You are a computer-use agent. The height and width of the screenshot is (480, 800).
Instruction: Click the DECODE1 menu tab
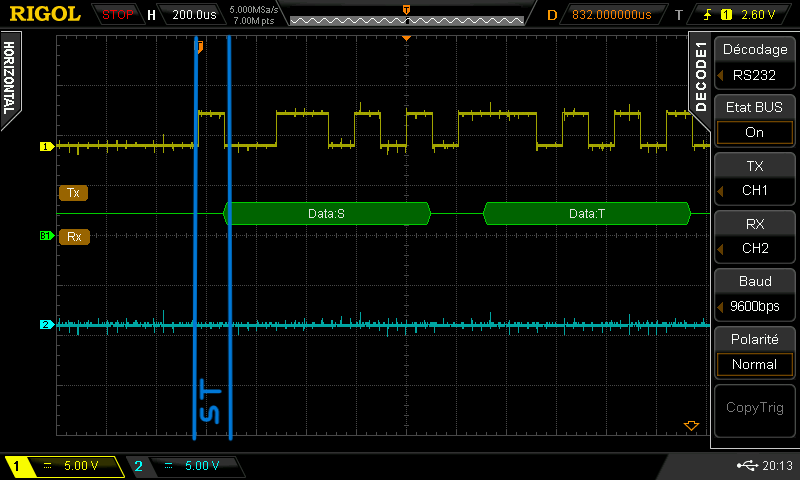coord(701,77)
